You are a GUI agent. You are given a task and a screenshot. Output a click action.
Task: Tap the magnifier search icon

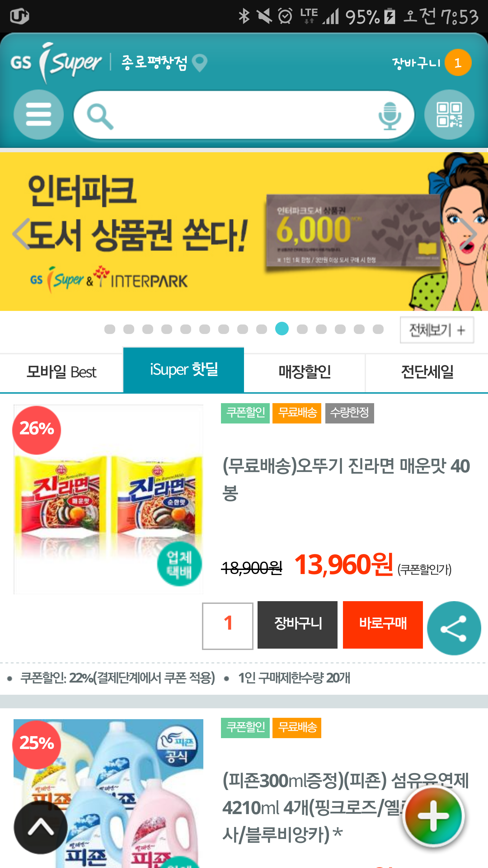100,117
